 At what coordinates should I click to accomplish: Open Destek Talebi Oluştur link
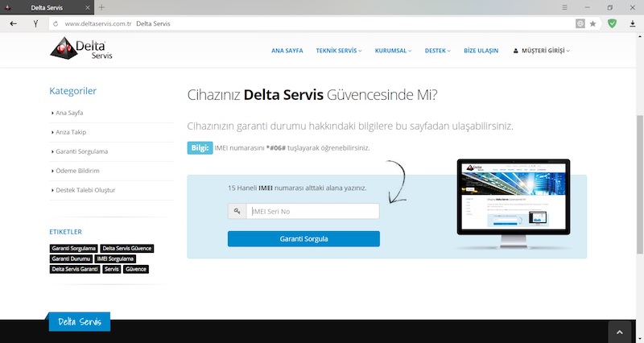(85, 190)
